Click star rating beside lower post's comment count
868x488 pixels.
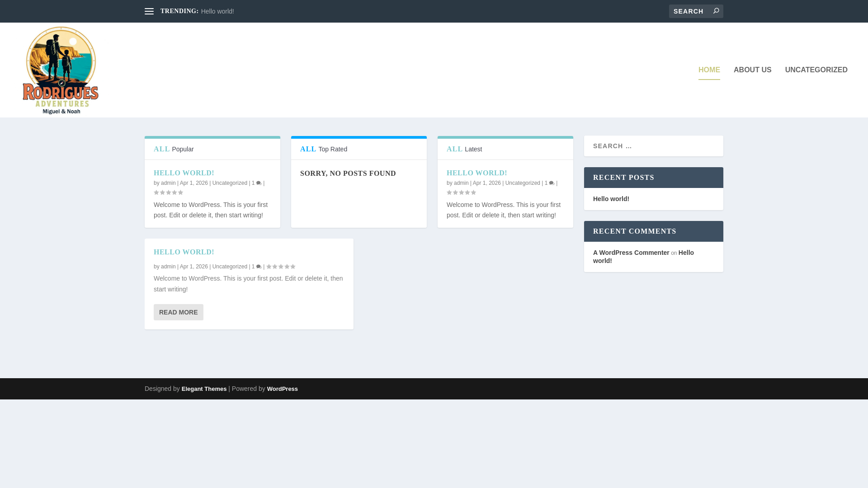click(281, 267)
